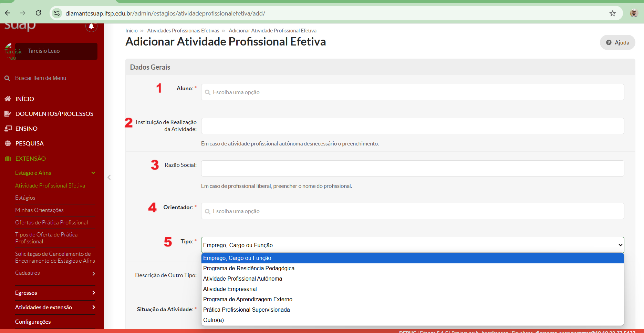
Task: Open Minhas Orientações in the sidebar
Action: pos(39,210)
